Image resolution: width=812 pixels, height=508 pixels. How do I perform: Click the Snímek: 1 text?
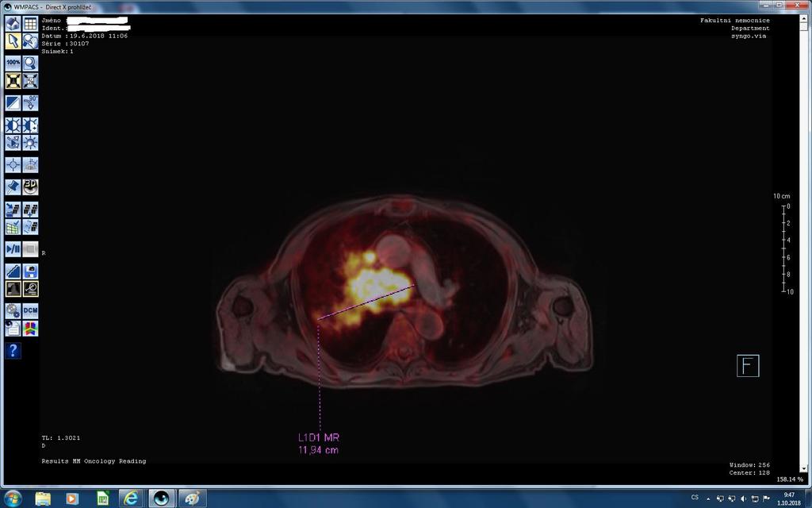[x=57, y=52]
